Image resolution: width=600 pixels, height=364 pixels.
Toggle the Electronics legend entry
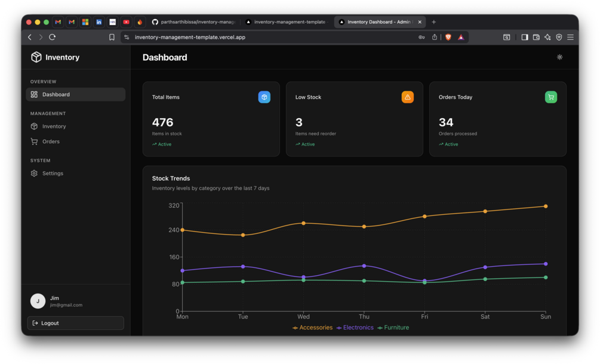[x=355, y=328]
